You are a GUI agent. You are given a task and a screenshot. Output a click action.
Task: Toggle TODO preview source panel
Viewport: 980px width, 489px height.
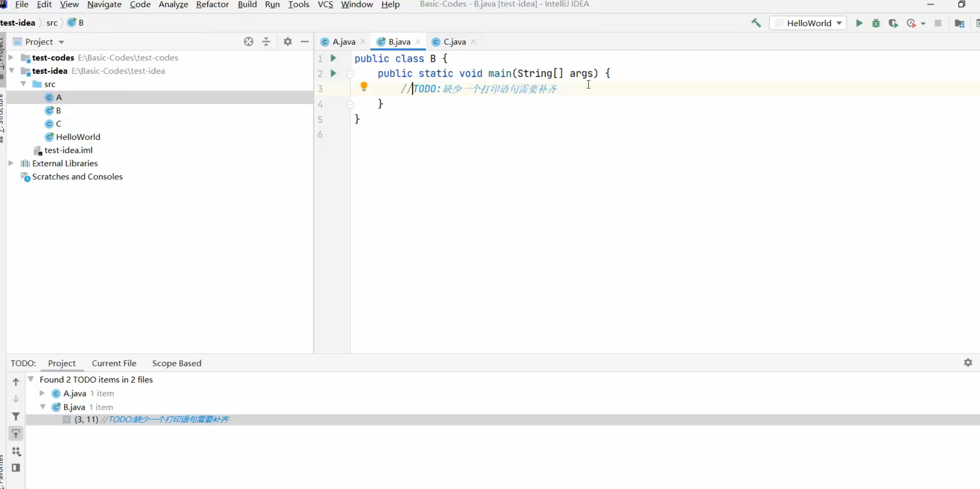16,468
